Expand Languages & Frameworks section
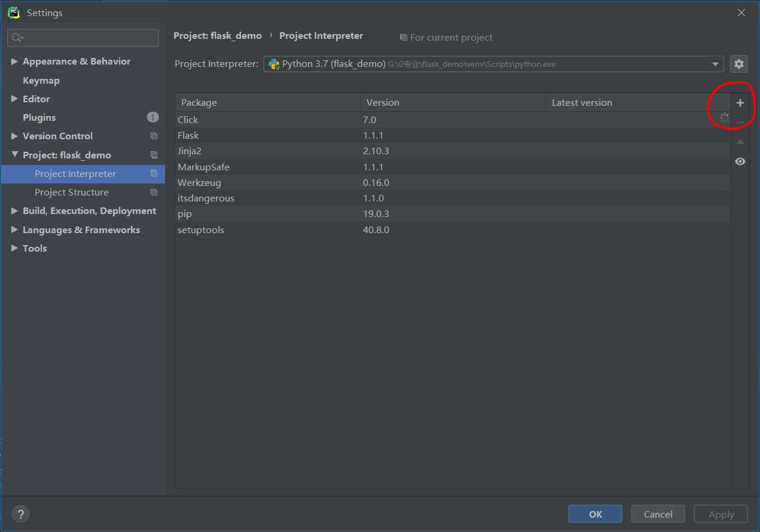The width and height of the screenshot is (760, 532). click(x=14, y=230)
